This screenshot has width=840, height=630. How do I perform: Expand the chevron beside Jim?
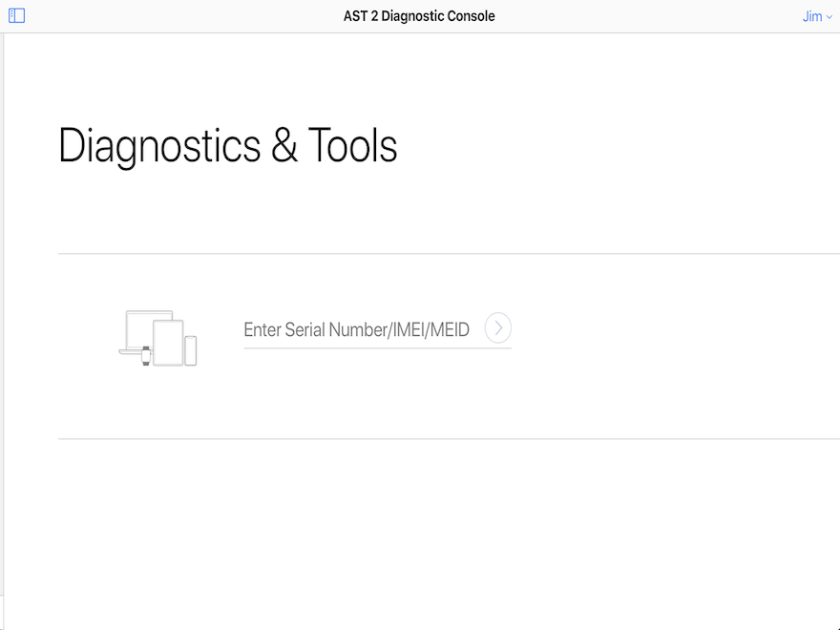click(x=829, y=17)
